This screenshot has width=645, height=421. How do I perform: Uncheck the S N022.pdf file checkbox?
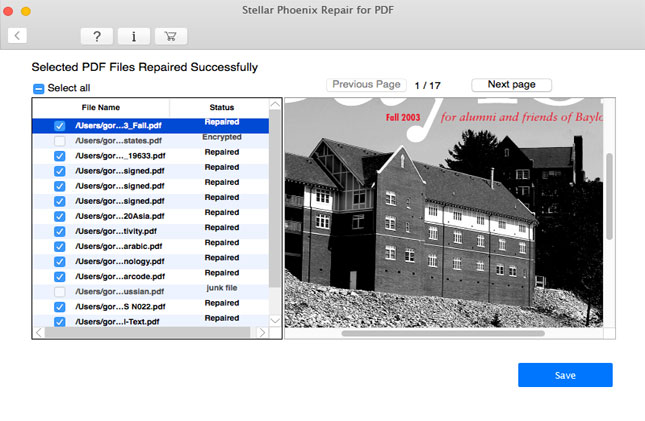60,307
